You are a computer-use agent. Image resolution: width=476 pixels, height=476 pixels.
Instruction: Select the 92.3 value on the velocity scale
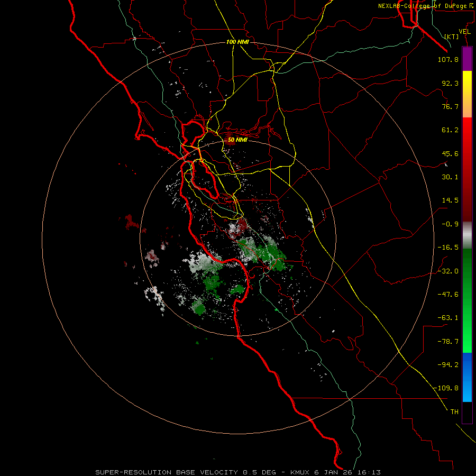click(450, 83)
